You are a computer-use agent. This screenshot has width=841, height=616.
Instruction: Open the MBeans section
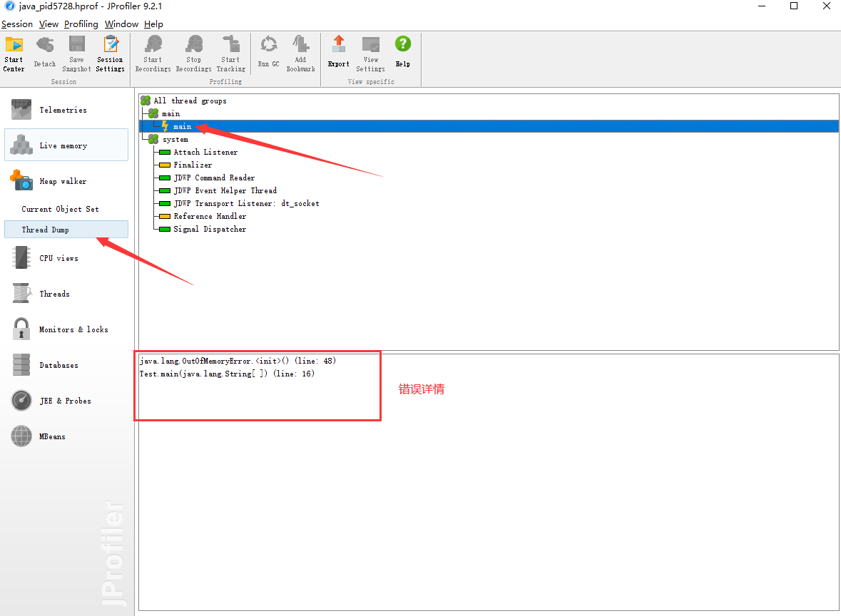click(x=66, y=436)
